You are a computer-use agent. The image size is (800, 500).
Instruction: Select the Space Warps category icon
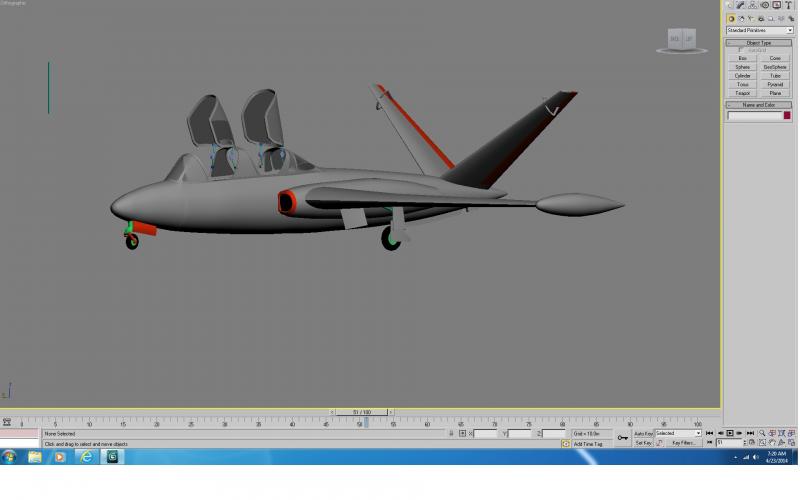(781, 19)
